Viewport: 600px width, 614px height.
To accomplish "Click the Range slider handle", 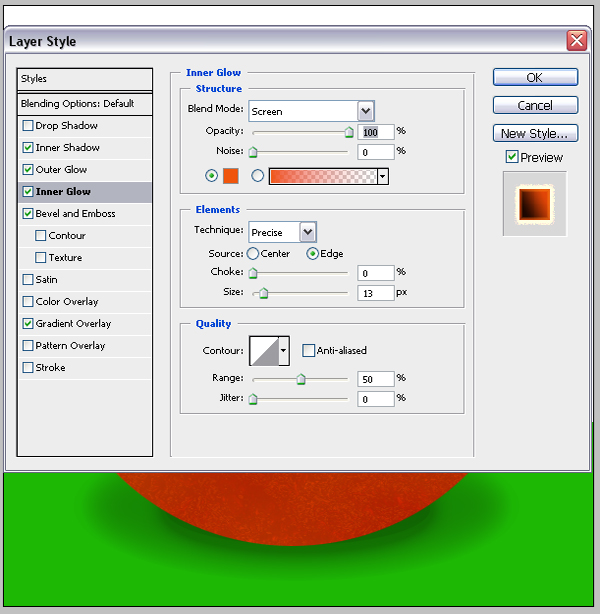I will point(301,379).
